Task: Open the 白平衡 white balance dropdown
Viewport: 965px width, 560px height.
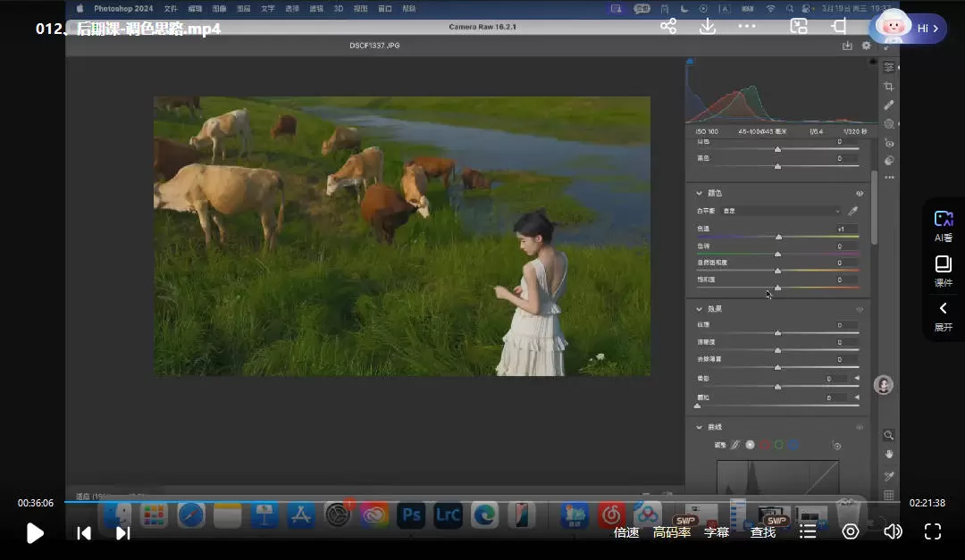Action: click(x=781, y=211)
